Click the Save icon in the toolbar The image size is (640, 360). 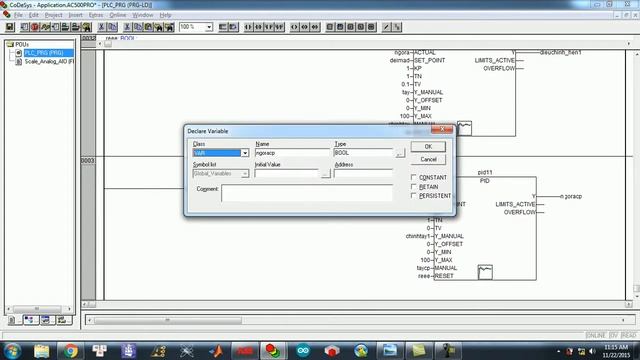click(10, 27)
